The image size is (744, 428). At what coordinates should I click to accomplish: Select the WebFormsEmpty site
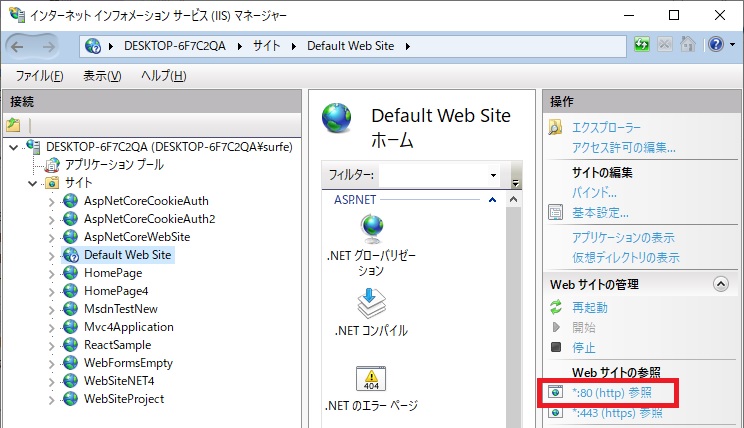pyautogui.click(x=128, y=363)
